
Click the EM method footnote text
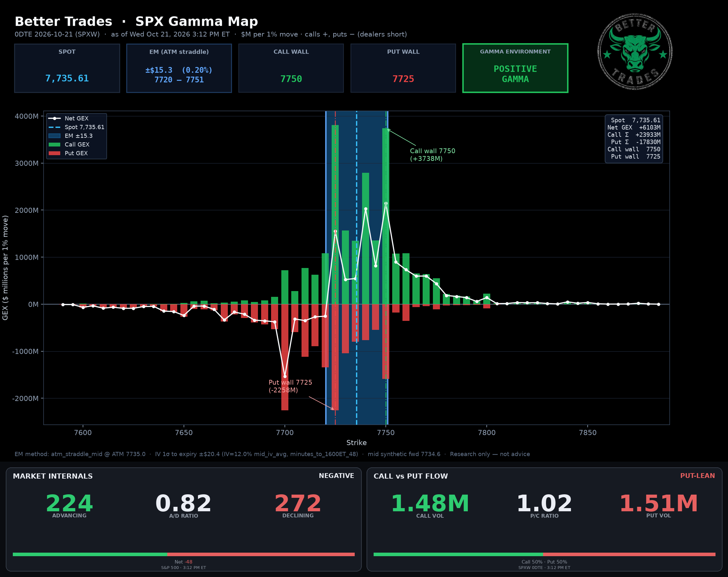coord(272,454)
